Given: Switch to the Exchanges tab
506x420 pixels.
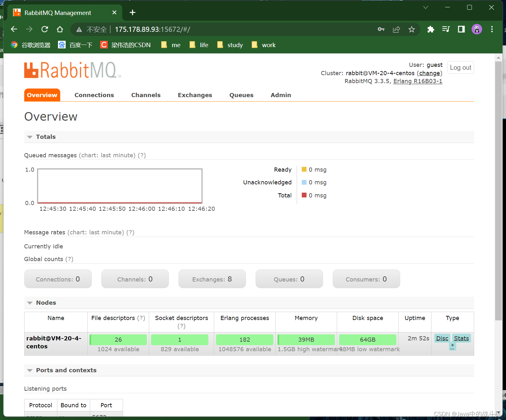Looking at the screenshot, I should (195, 95).
